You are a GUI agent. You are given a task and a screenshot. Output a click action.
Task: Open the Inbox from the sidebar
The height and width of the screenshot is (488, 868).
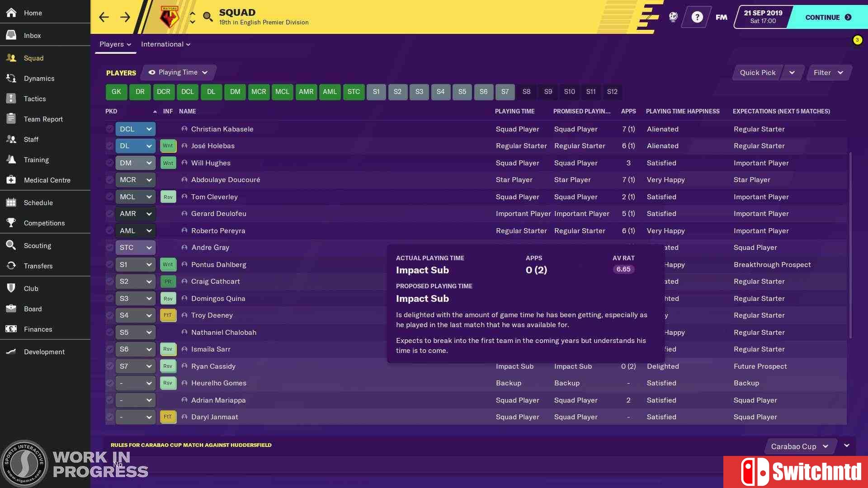click(x=32, y=35)
